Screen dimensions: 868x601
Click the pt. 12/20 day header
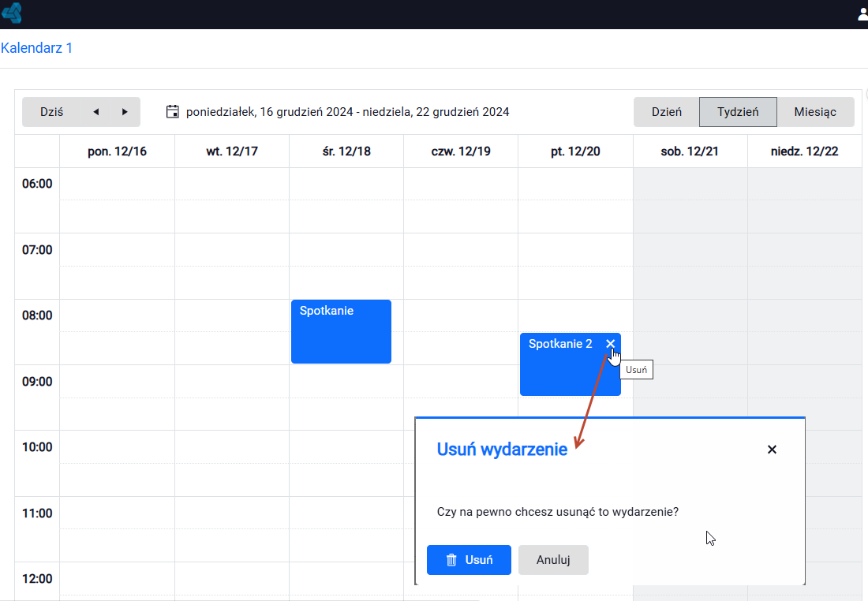point(576,151)
